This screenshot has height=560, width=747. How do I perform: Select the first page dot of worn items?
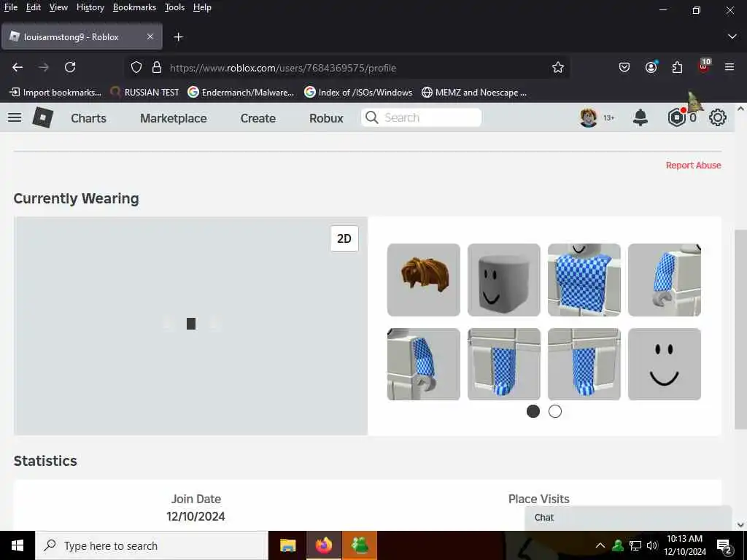click(x=533, y=411)
